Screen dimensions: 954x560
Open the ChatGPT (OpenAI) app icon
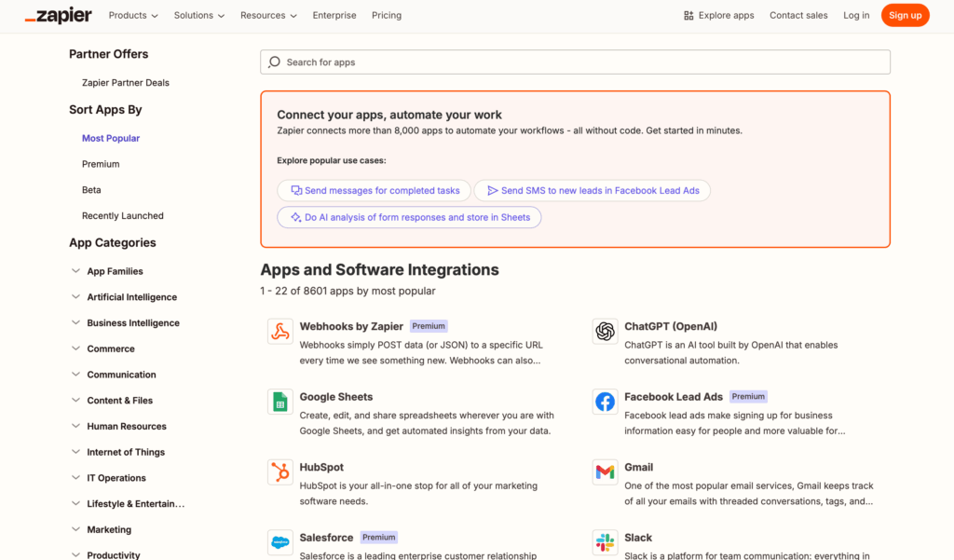click(606, 332)
